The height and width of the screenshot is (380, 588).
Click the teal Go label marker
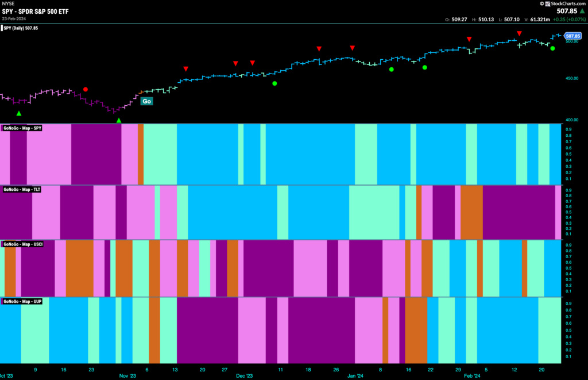tap(146, 101)
